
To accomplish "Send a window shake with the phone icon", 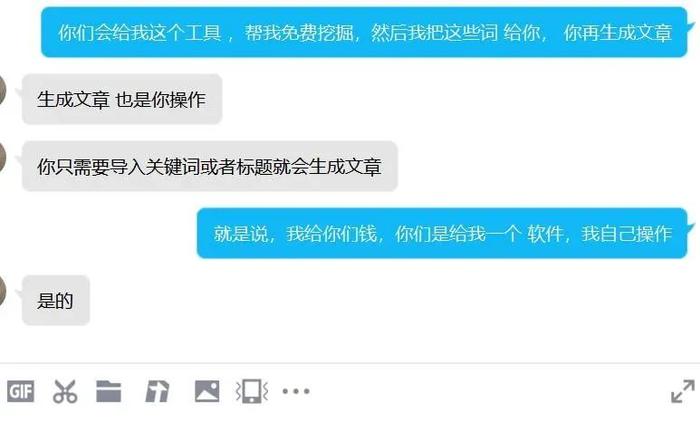I will click(x=252, y=391).
